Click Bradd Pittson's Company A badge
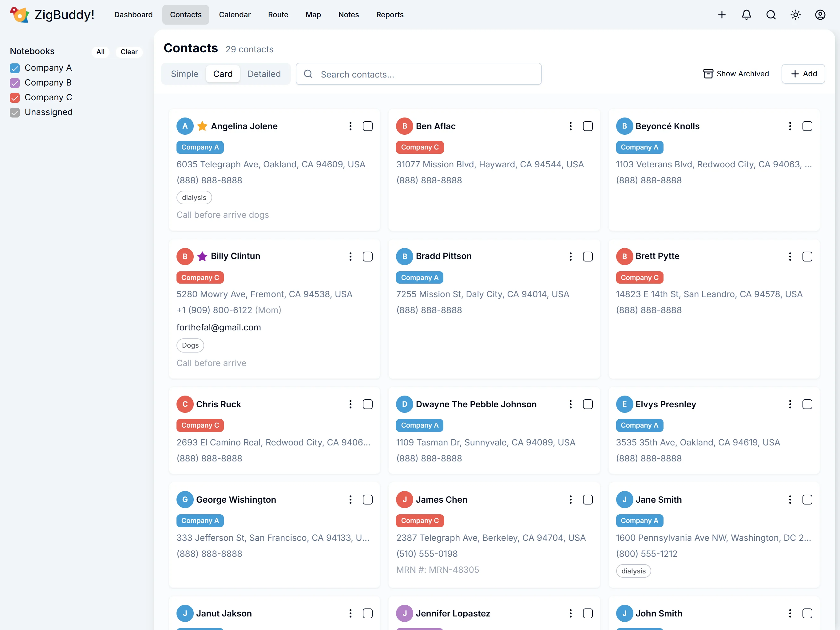840x630 pixels. click(x=420, y=277)
